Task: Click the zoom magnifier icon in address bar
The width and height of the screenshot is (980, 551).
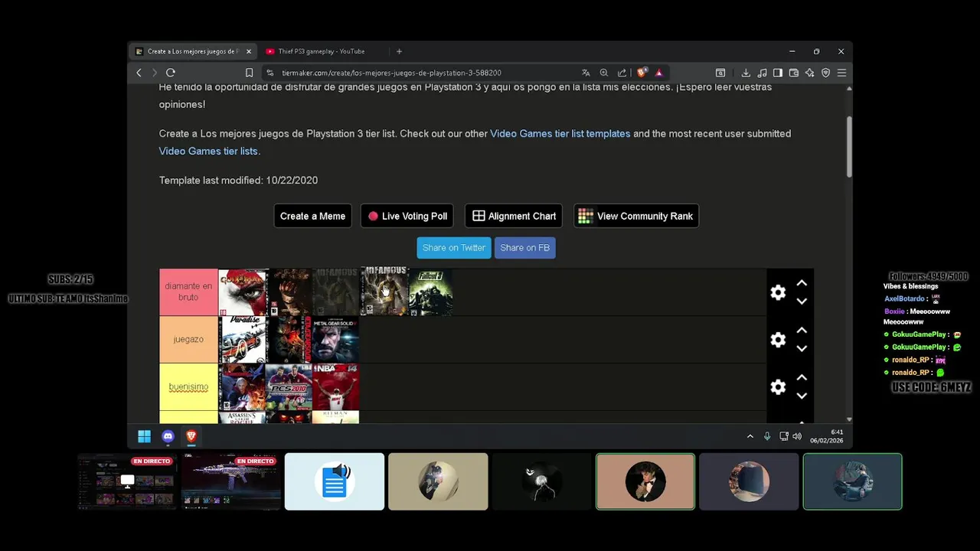Action: (604, 73)
